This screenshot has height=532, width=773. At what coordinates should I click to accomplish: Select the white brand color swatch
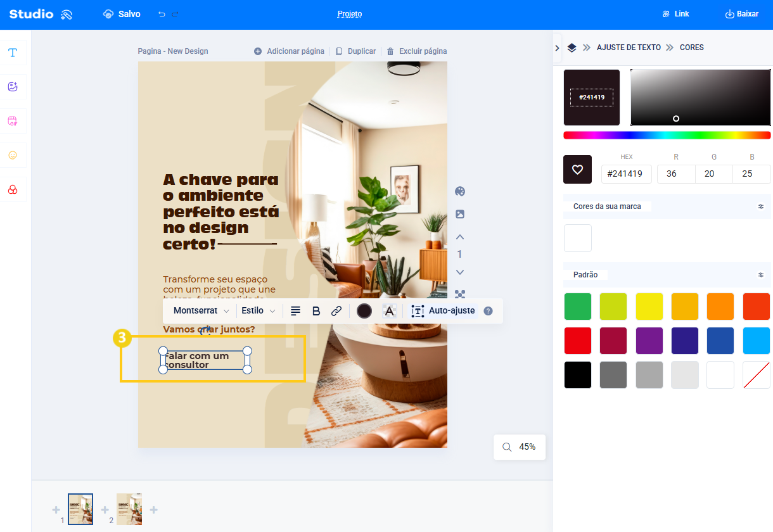pos(577,238)
